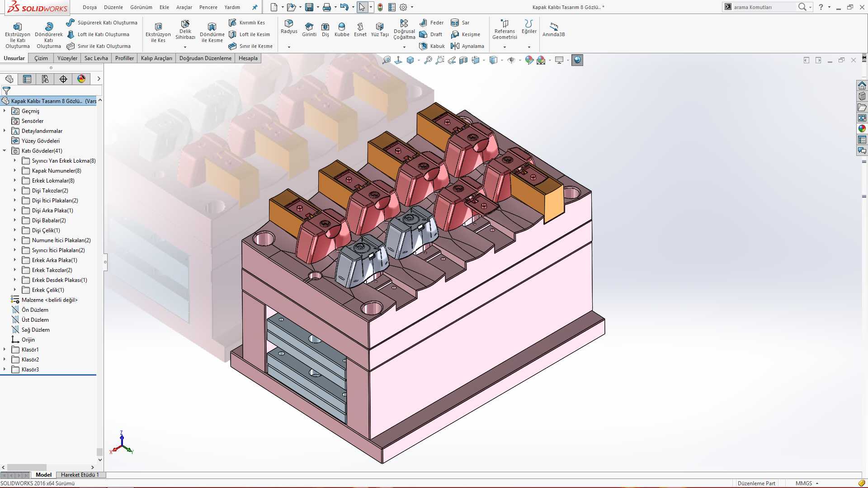Click the Print icon in the top toolbar

(x=327, y=7)
